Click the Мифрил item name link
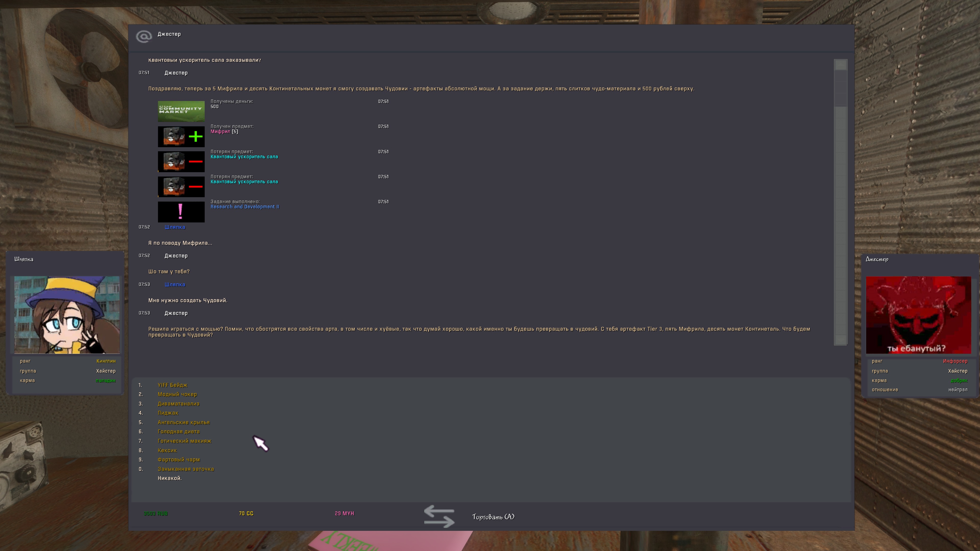The width and height of the screenshot is (980, 551). coord(220,132)
